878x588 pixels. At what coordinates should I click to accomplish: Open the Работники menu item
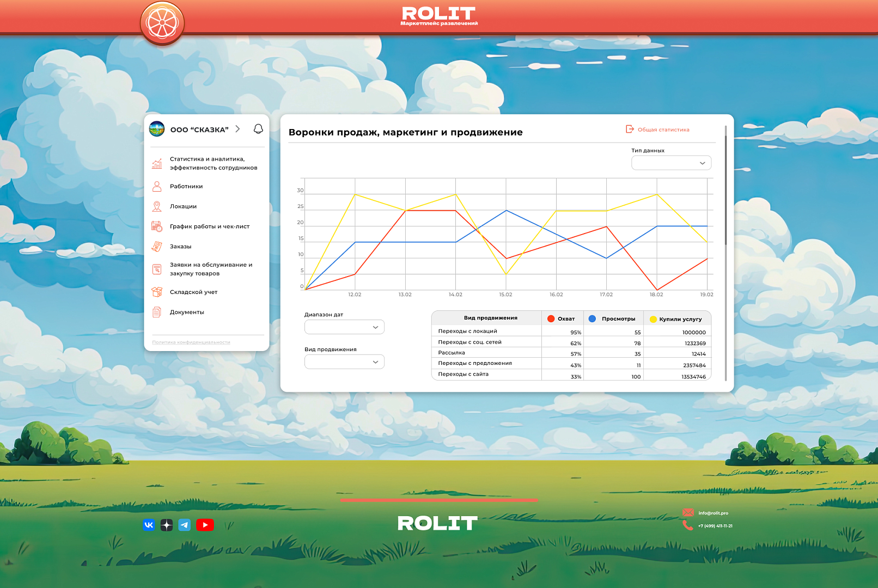[186, 186]
